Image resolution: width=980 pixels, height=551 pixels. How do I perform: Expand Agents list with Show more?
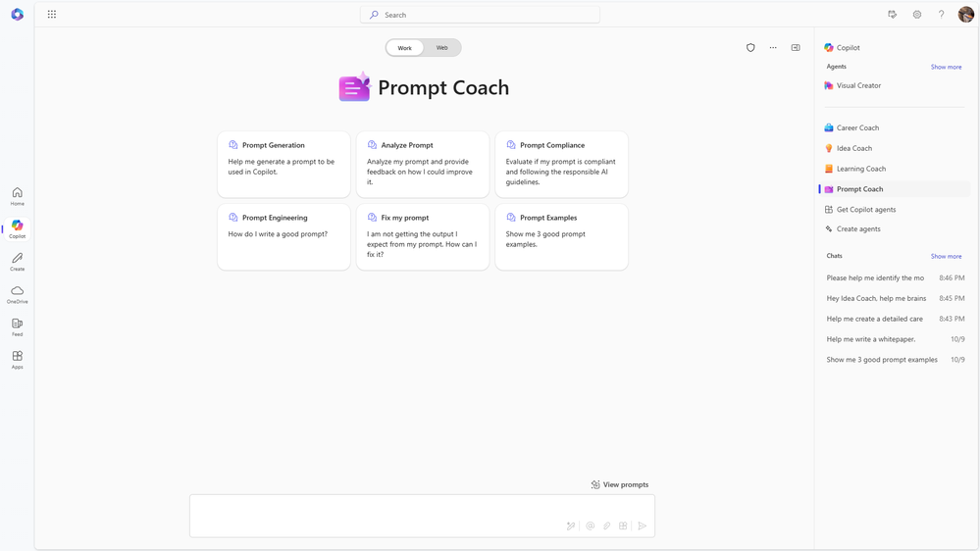click(x=946, y=67)
